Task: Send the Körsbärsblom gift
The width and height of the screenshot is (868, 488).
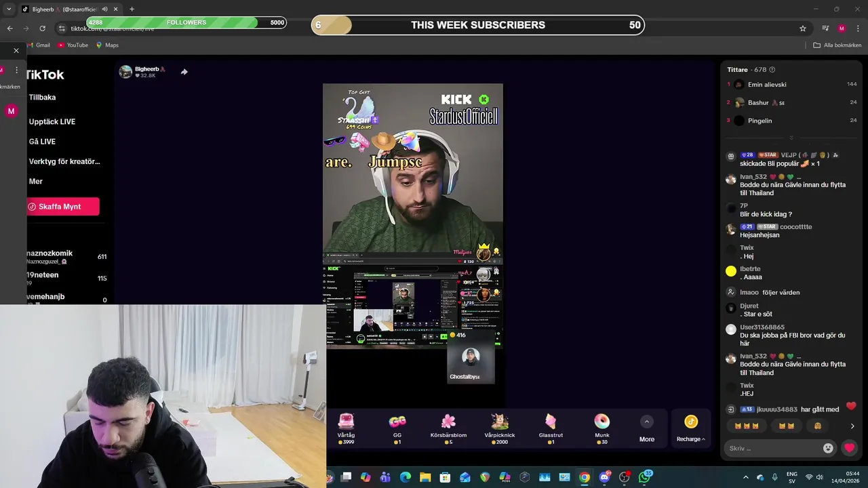Action: point(448,428)
